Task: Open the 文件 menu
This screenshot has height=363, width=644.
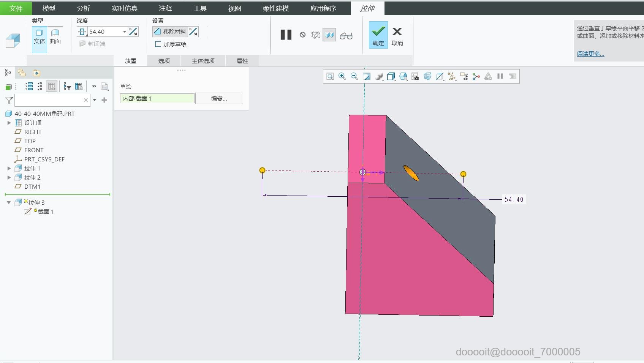Action: tap(16, 8)
